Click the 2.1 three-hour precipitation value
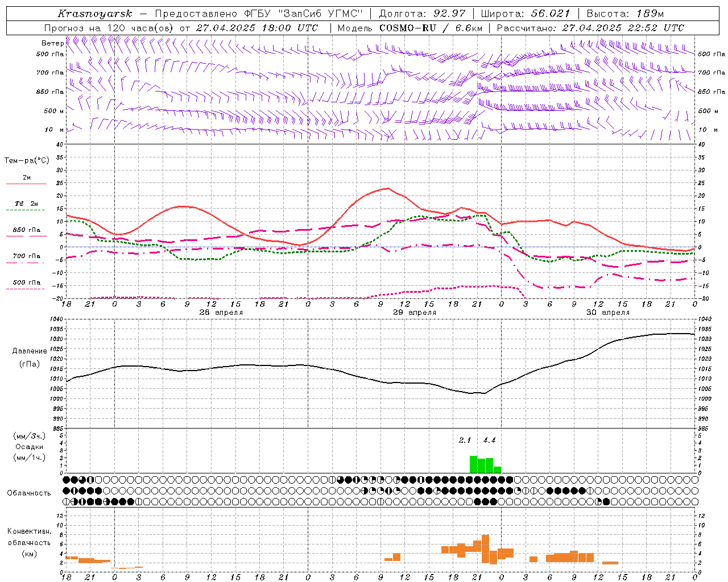 click(465, 440)
